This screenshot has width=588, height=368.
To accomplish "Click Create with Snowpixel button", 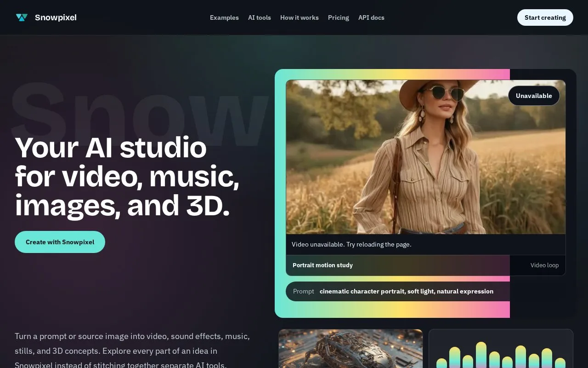I will (60, 242).
